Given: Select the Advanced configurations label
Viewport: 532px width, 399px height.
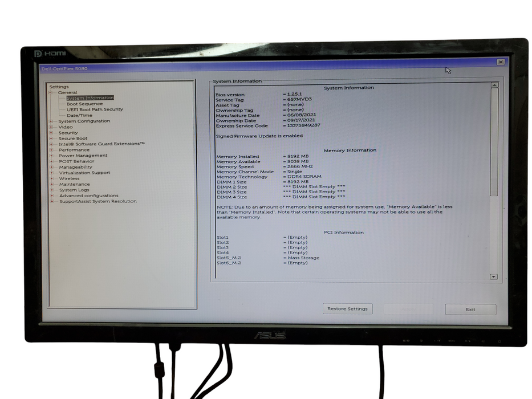Looking at the screenshot, I should (89, 196).
